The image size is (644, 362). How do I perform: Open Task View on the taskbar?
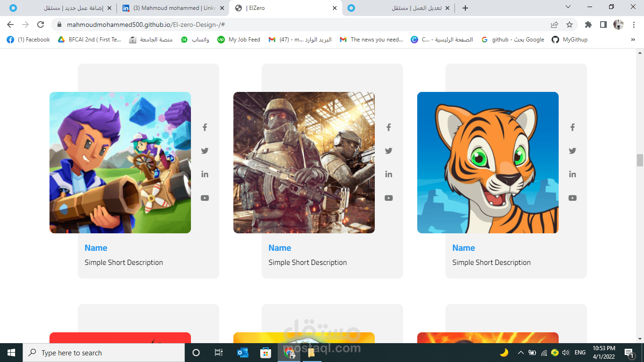click(219, 353)
